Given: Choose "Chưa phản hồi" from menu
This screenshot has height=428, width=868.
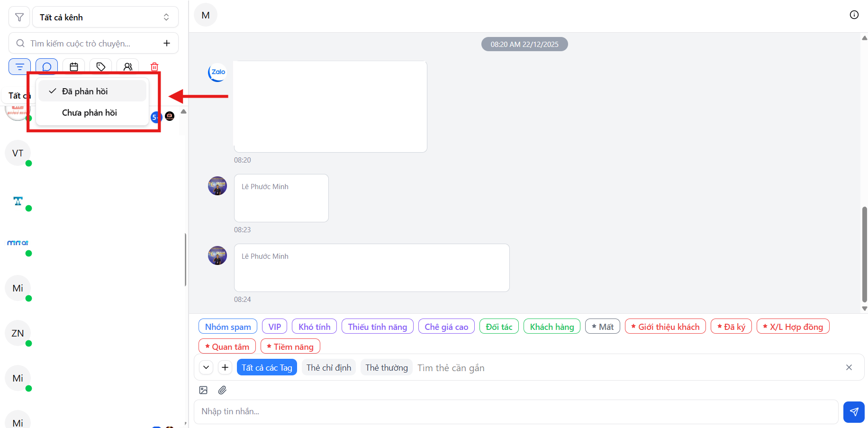Looking at the screenshot, I should (x=90, y=113).
